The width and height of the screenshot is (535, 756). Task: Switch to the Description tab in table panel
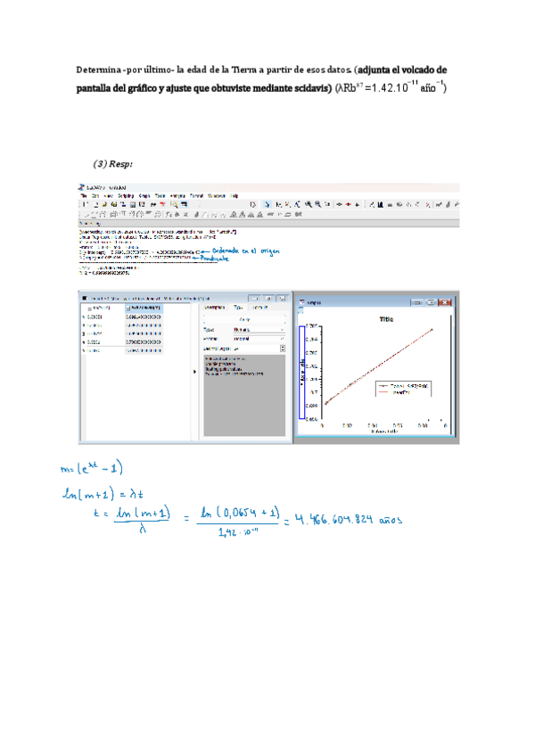[214, 307]
